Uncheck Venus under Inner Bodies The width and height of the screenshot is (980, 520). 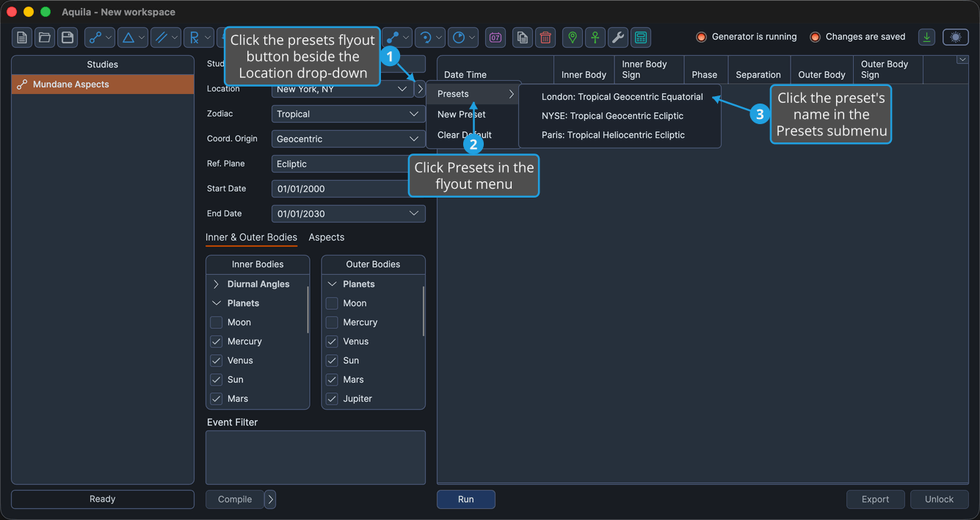(x=216, y=361)
